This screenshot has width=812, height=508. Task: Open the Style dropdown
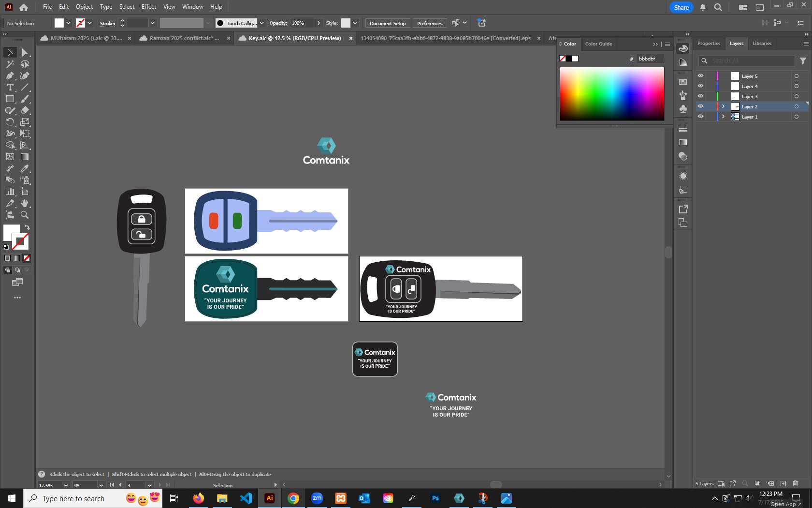coord(355,23)
